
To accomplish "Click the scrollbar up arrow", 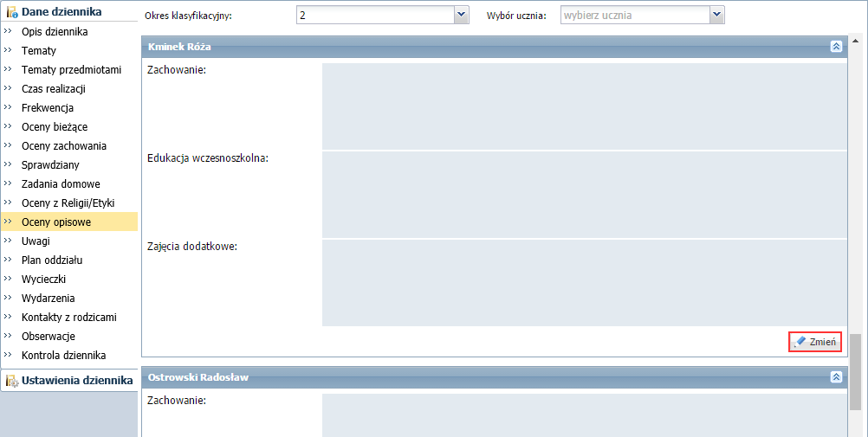I will point(856,41).
